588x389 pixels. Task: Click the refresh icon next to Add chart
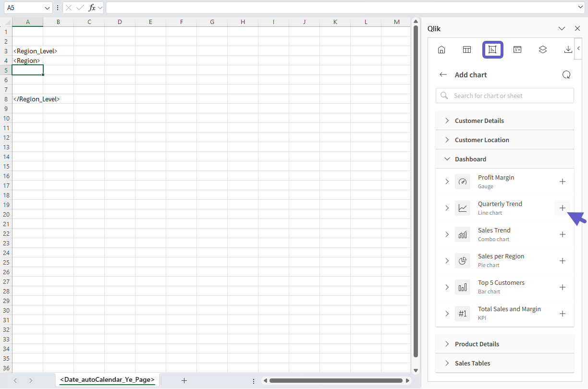(566, 74)
